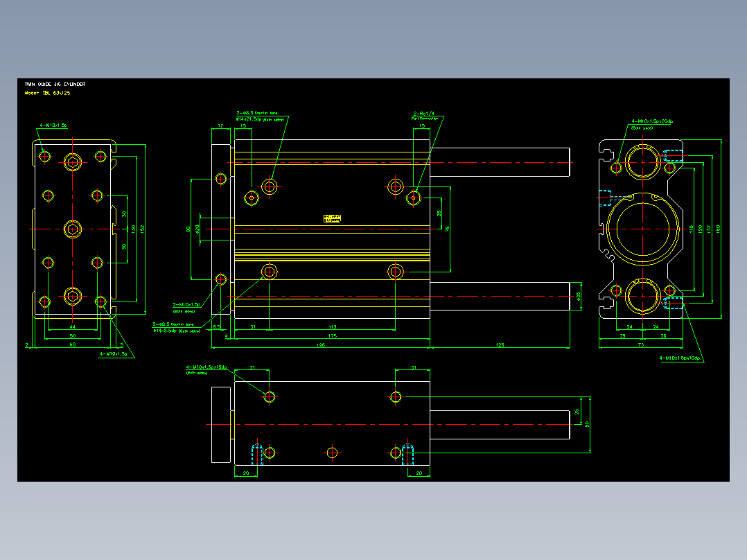This screenshot has width=747, height=560.
Task: Click the 90 dimension value
Action: pos(188,229)
